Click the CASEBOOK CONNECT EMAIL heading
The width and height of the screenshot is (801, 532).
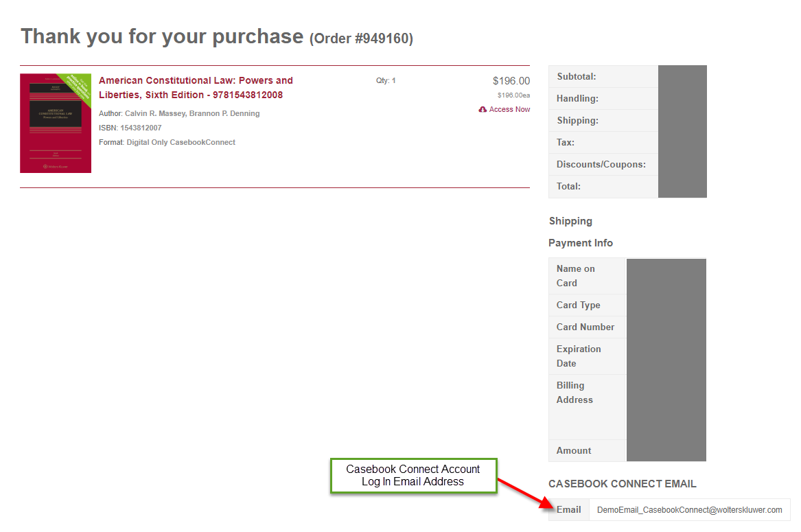pos(623,484)
